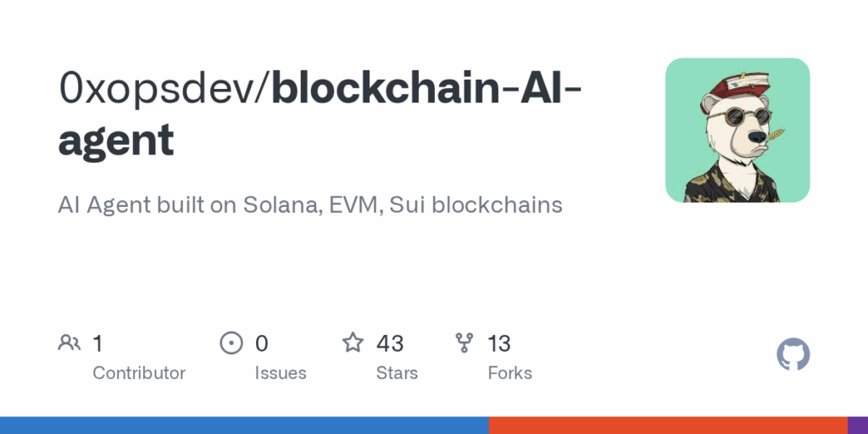Click the blue language bar segment
The width and height of the screenshot is (868, 434).
pos(244,426)
